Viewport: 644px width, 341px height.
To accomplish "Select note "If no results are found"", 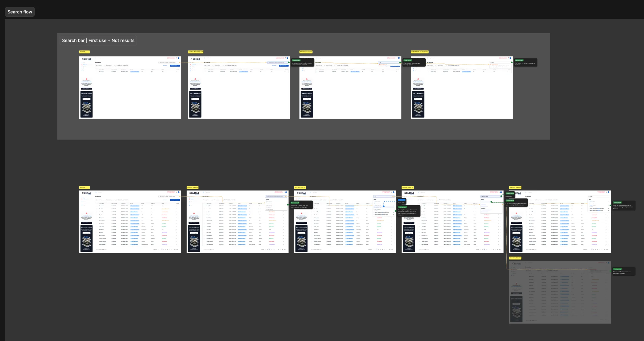I will coord(526,63).
